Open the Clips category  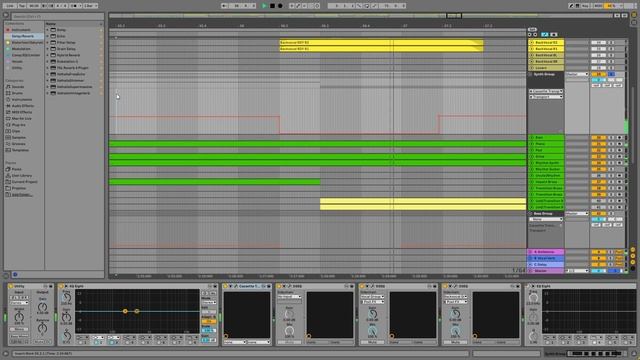click(x=16, y=131)
